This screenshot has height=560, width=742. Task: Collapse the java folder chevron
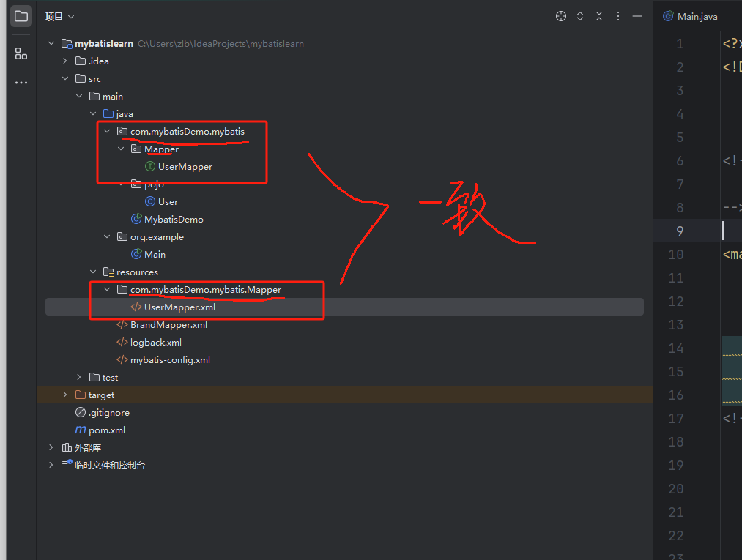93,113
